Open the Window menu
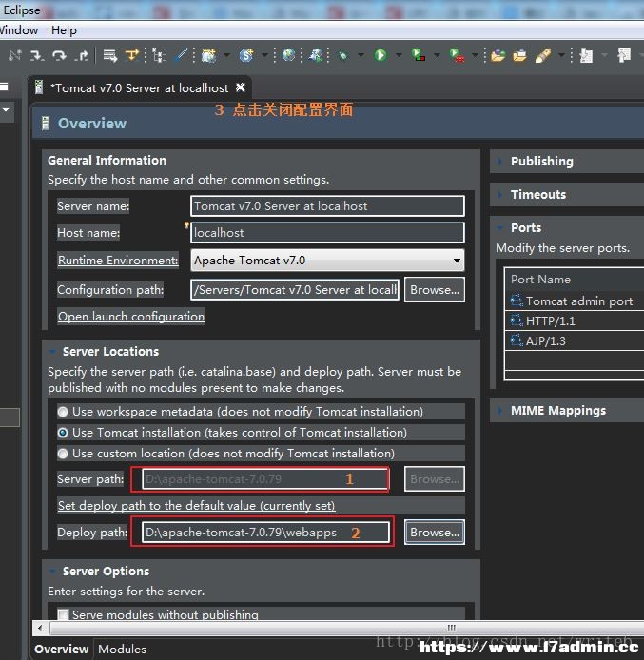644x660 pixels. point(18,30)
